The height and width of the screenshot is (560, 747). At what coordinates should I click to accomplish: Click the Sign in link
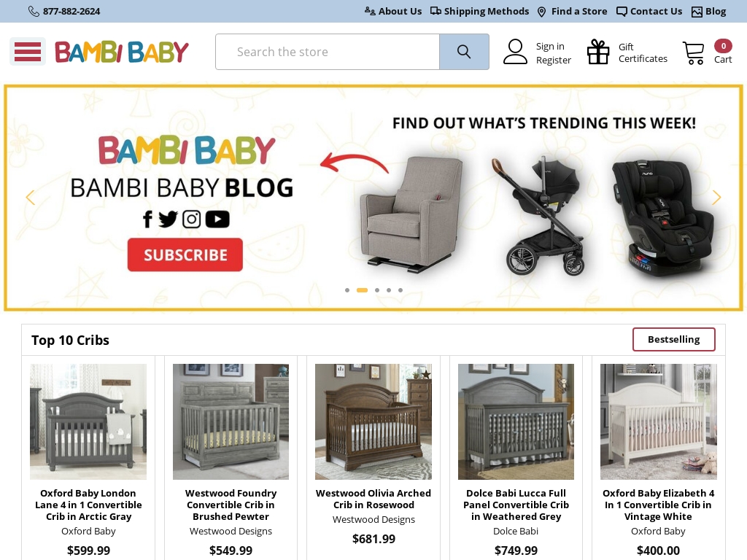[x=550, y=46]
